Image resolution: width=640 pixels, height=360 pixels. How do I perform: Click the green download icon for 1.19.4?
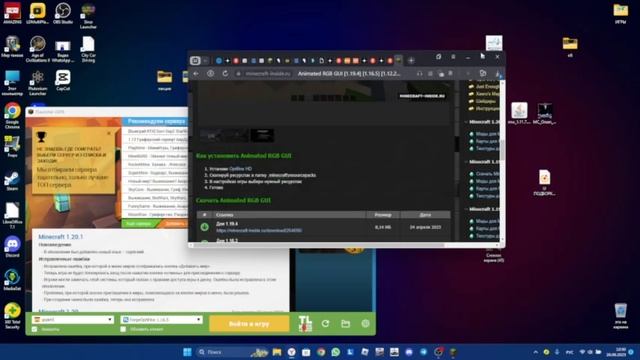click(204, 227)
